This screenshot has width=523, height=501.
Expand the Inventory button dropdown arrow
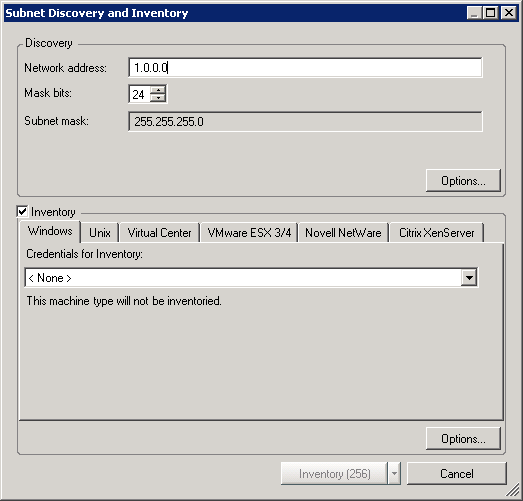[x=394, y=474]
